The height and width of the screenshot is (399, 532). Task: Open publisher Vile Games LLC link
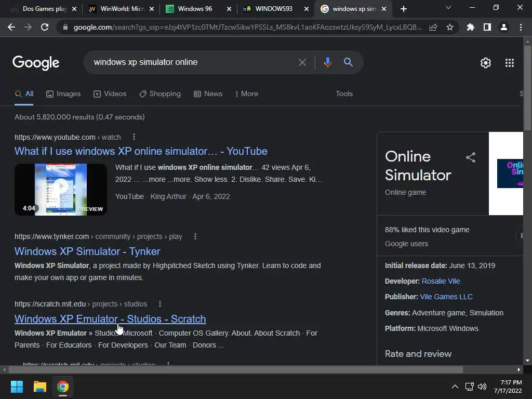pos(446,297)
